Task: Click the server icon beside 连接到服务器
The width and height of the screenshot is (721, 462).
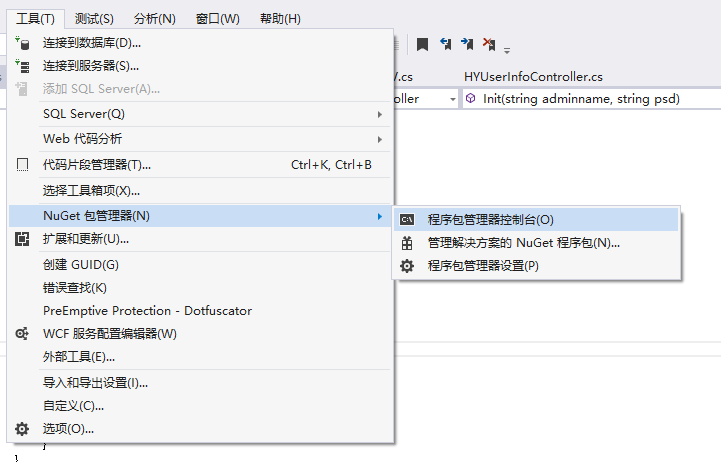Action: click(x=22, y=66)
